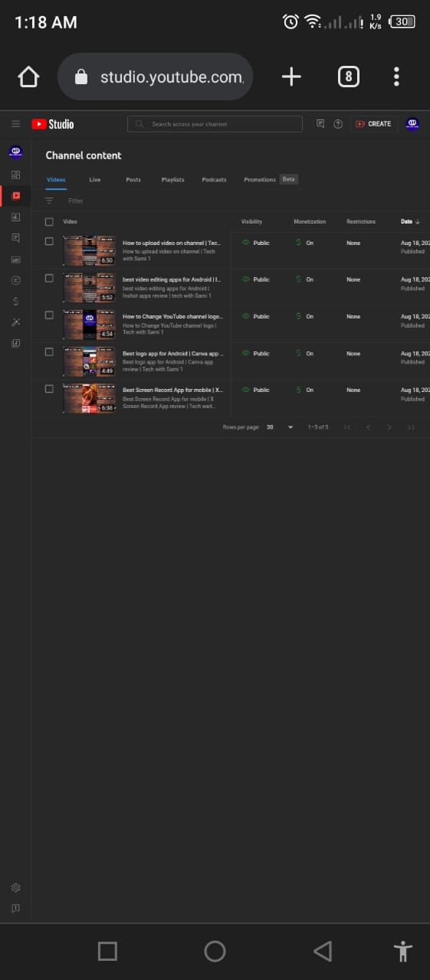Open 'Best logo app for Android' title
The width and height of the screenshot is (430, 980).
173,353
